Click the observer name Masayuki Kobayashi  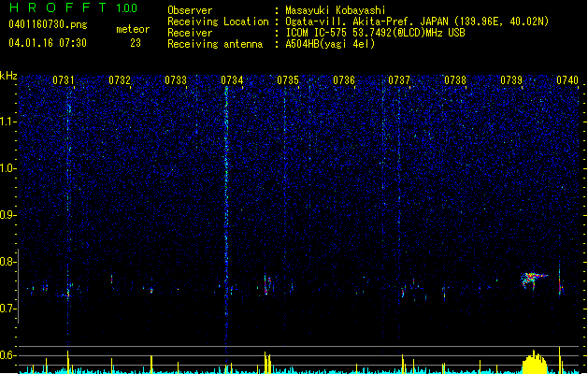(x=336, y=10)
